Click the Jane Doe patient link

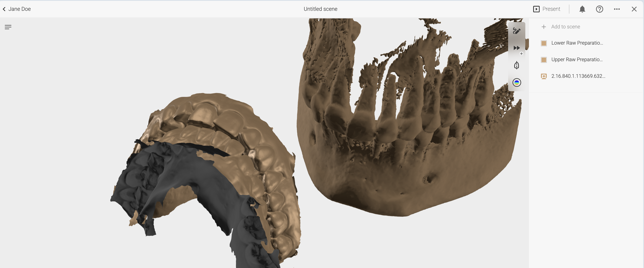[19, 9]
